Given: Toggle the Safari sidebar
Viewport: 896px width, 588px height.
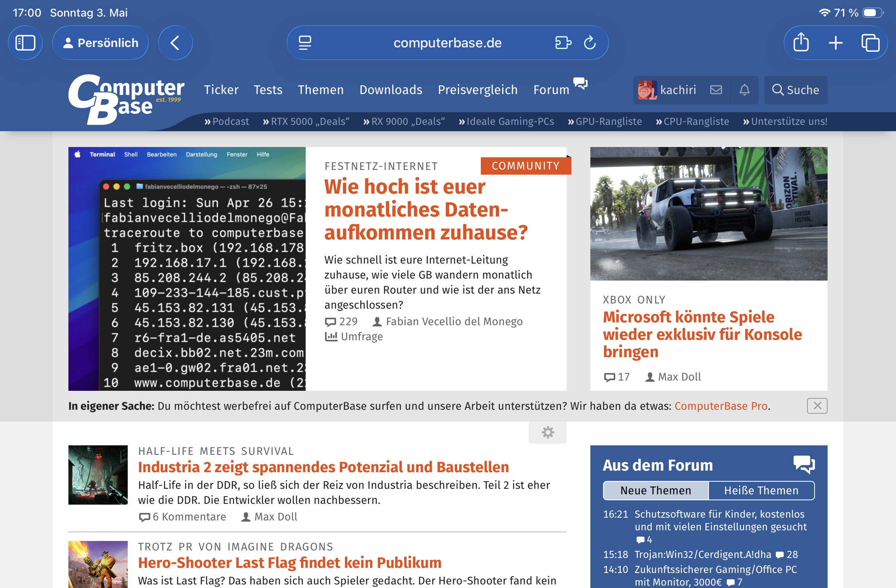Looking at the screenshot, I should point(25,43).
